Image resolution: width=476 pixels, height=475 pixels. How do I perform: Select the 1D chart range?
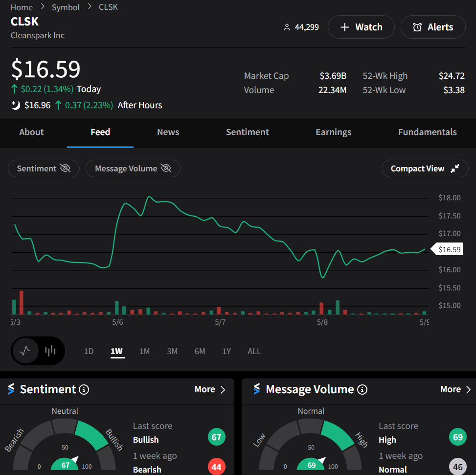coord(89,351)
